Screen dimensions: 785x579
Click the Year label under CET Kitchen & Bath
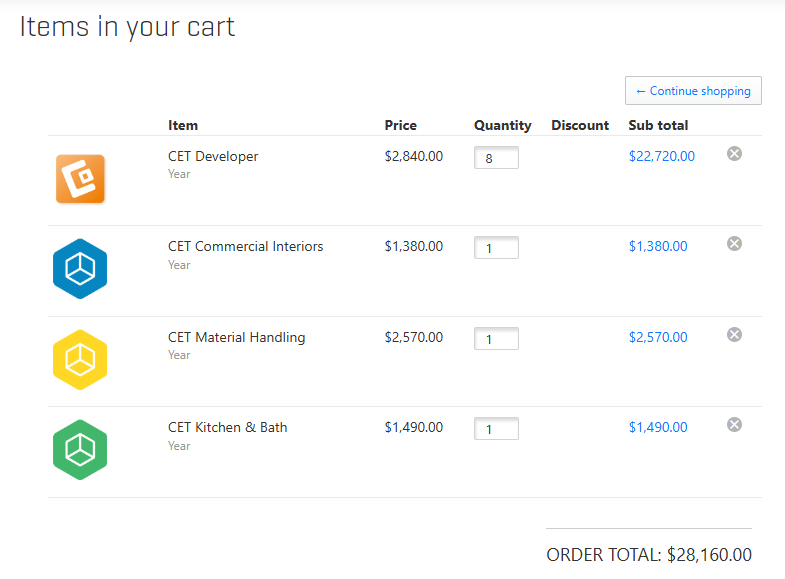pyautogui.click(x=179, y=446)
